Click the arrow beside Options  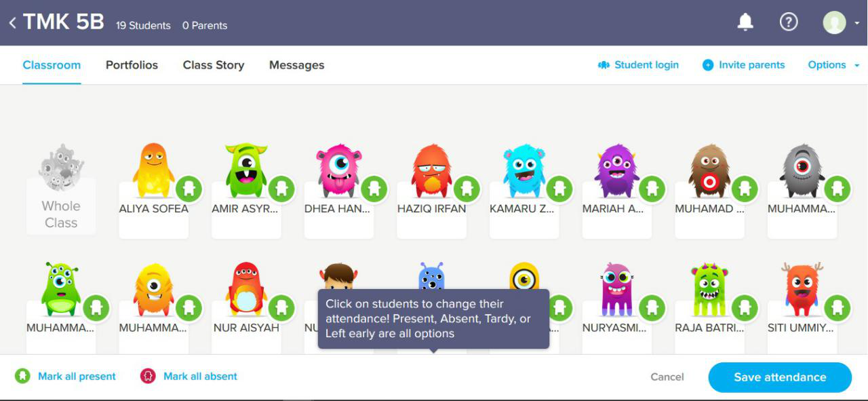pos(856,66)
